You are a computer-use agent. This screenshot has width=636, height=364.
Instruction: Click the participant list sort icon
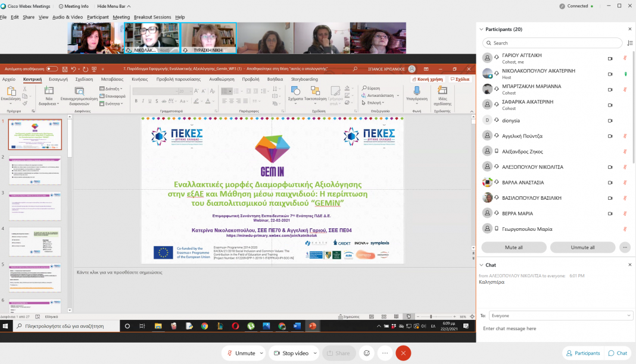[x=630, y=43]
